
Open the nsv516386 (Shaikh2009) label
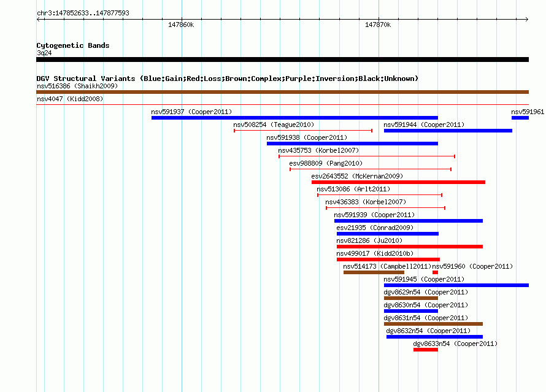[x=77, y=86]
